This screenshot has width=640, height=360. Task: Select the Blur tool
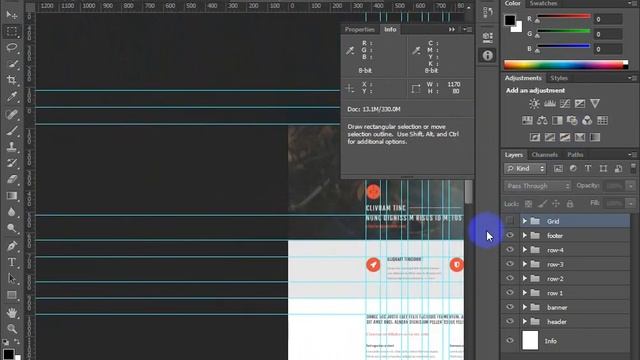point(11,212)
